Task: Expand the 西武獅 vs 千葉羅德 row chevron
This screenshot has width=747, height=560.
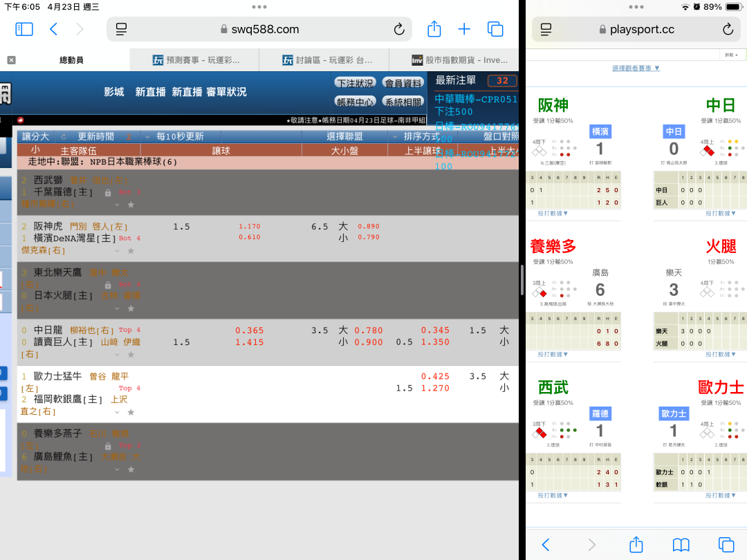Action: (117, 205)
